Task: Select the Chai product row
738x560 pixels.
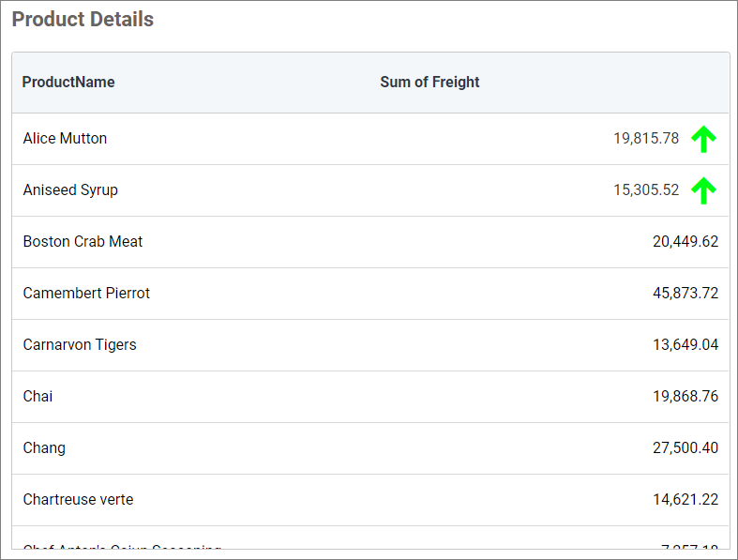Action: pyautogui.click(x=38, y=397)
